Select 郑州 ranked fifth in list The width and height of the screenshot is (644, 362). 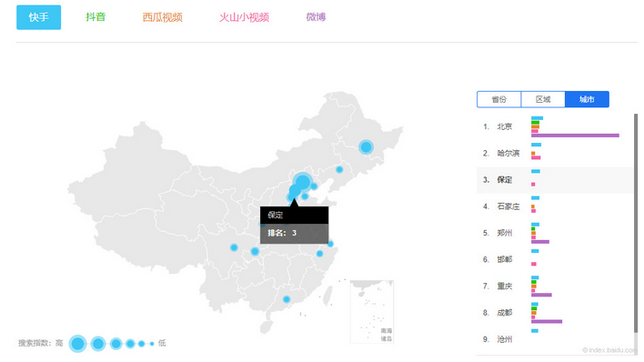[x=504, y=233]
